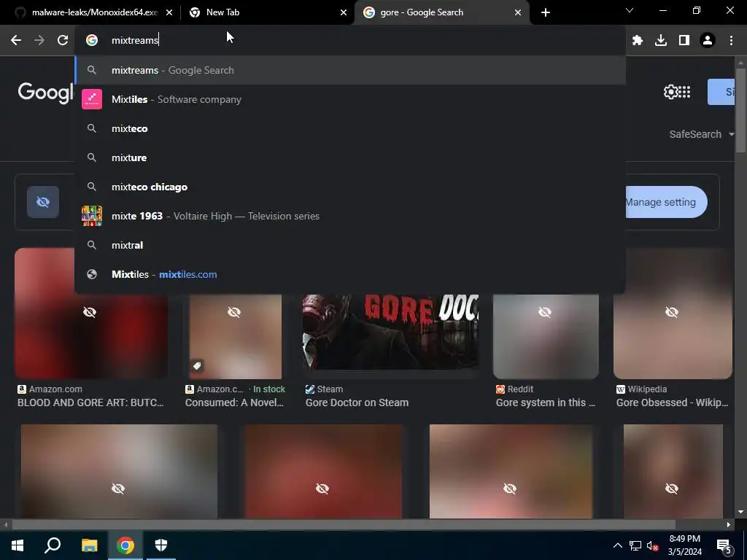Unblur the BLOOD AND GORE ART image
747x560 pixels.
point(90,312)
